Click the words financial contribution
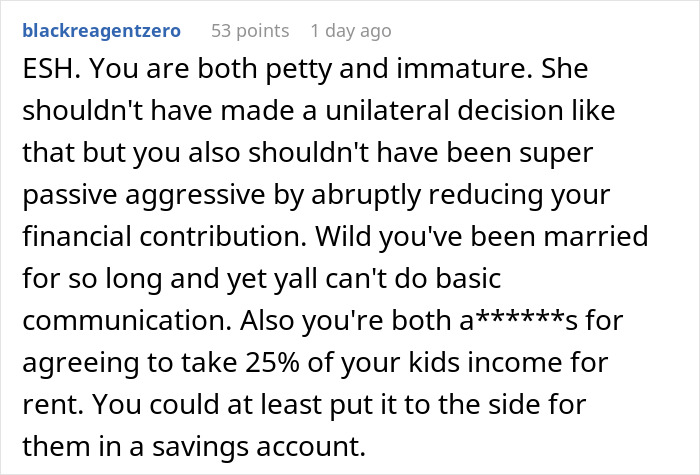Viewport: 700px width, 475px height. [165, 236]
